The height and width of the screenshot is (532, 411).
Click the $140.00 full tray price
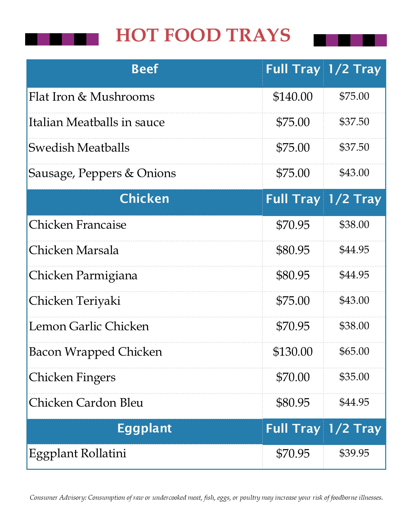coord(293,97)
